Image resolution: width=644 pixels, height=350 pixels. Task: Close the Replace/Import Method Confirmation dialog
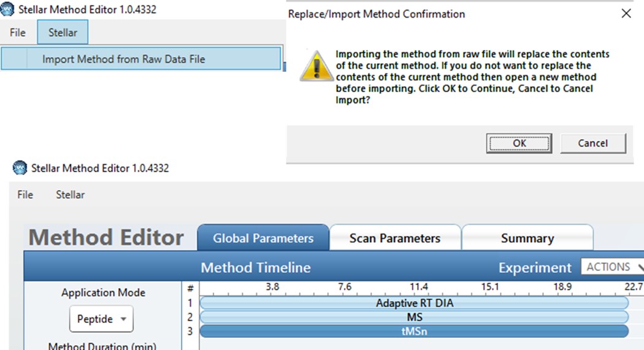point(626,13)
